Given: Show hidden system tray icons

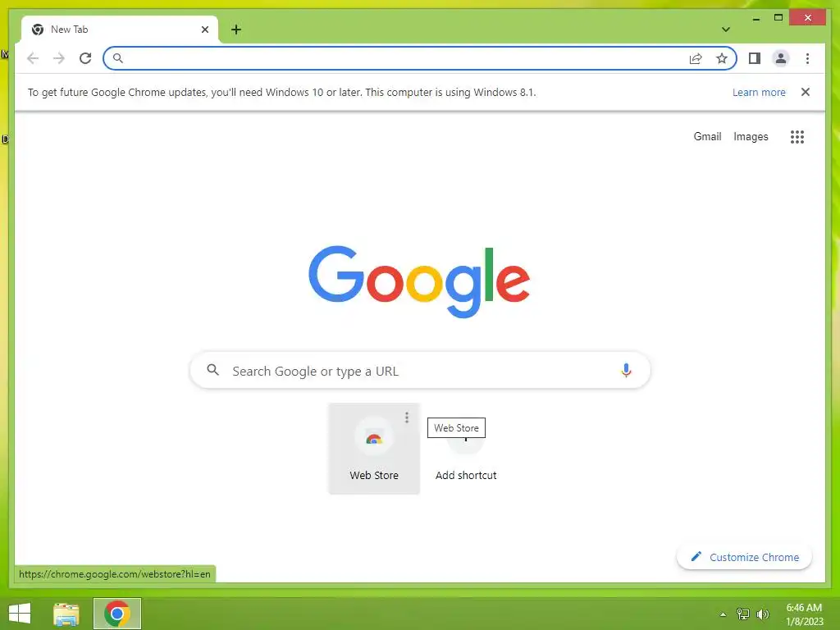Looking at the screenshot, I should point(723,614).
